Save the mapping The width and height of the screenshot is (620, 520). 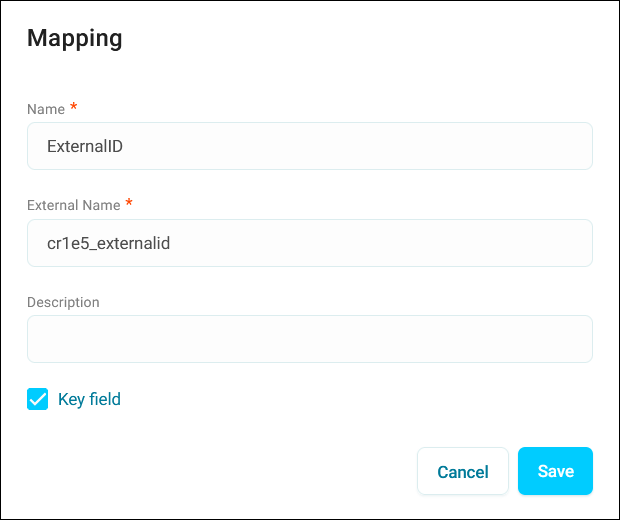(x=555, y=471)
